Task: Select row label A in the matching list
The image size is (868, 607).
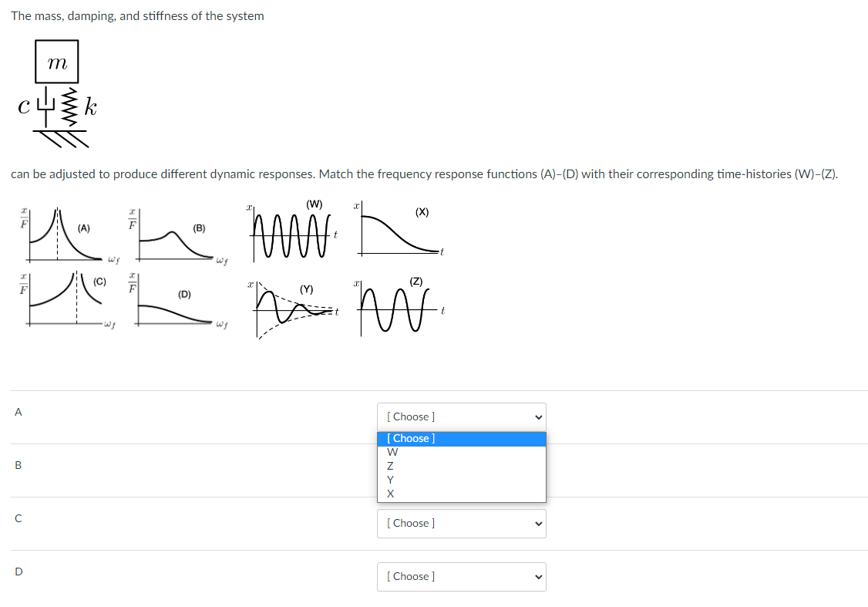Action: (x=18, y=413)
